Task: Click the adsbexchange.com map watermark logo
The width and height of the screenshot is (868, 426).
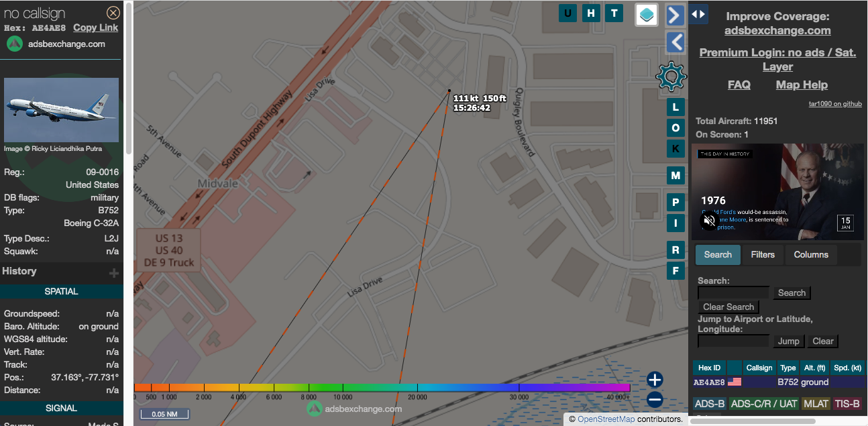Action: pyautogui.click(x=355, y=409)
